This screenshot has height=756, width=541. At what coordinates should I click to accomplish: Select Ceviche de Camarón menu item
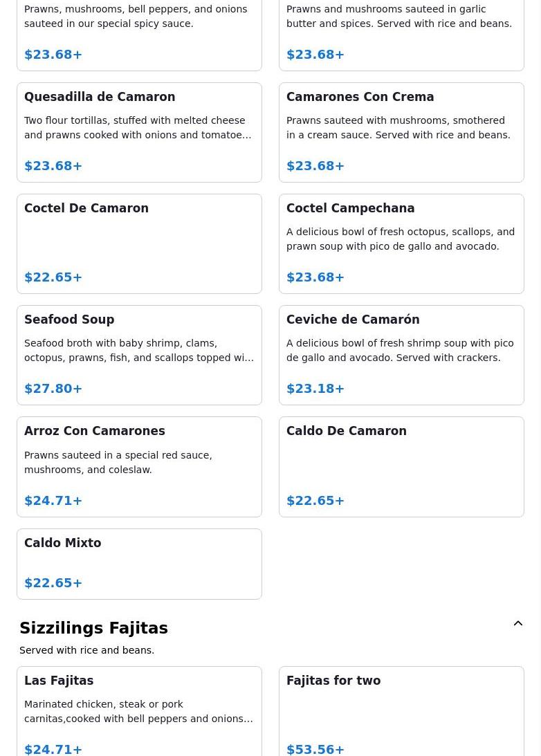pos(401,356)
